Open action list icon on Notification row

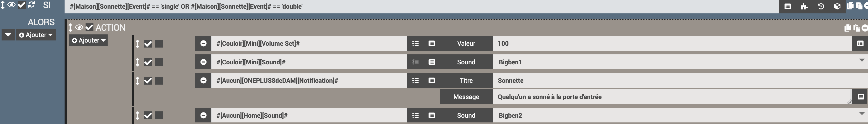click(x=415, y=81)
